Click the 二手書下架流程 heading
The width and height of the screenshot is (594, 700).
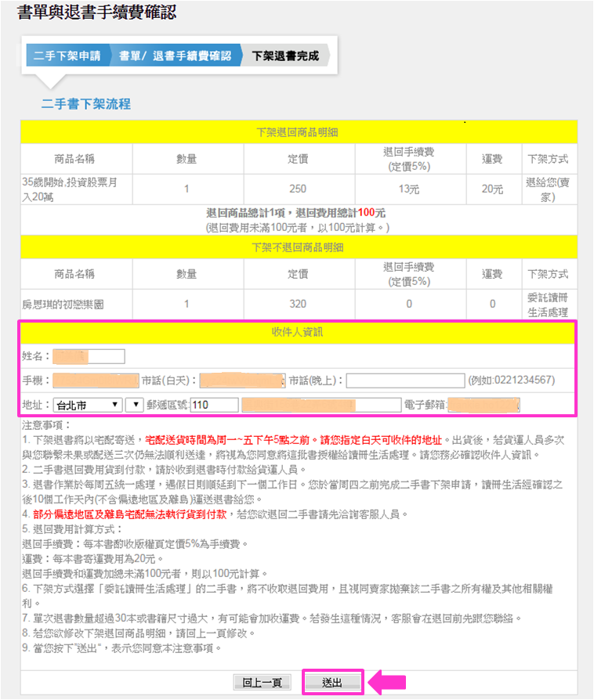point(85,104)
